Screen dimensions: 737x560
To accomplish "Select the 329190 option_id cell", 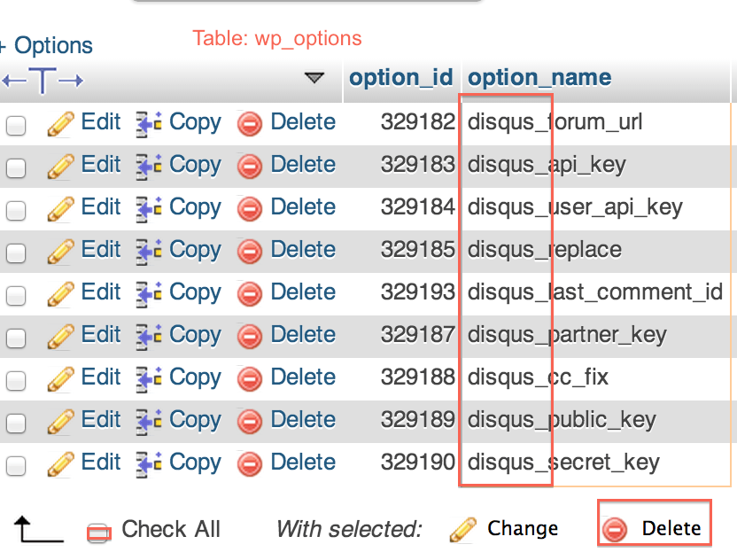I will [x=402, y=464].
